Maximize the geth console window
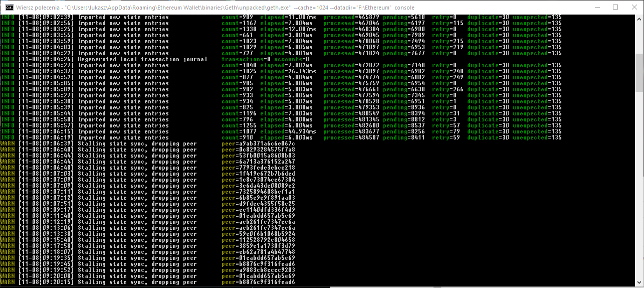 (x=615, y=7)
